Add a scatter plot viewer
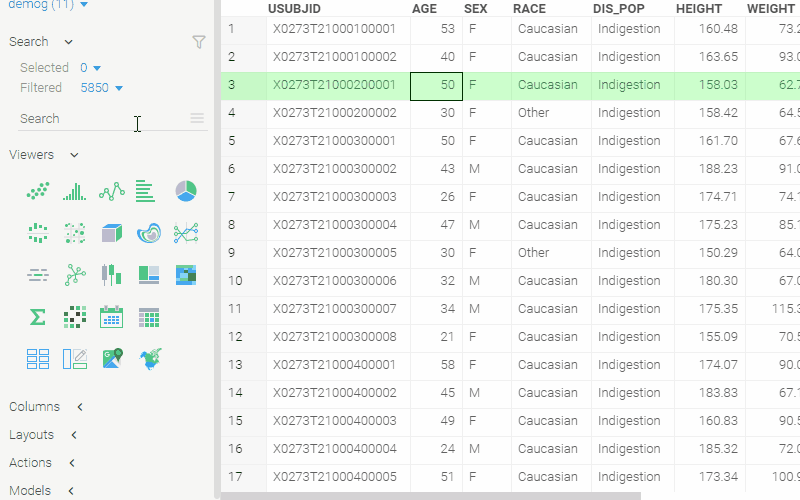 tap(38, 190)
